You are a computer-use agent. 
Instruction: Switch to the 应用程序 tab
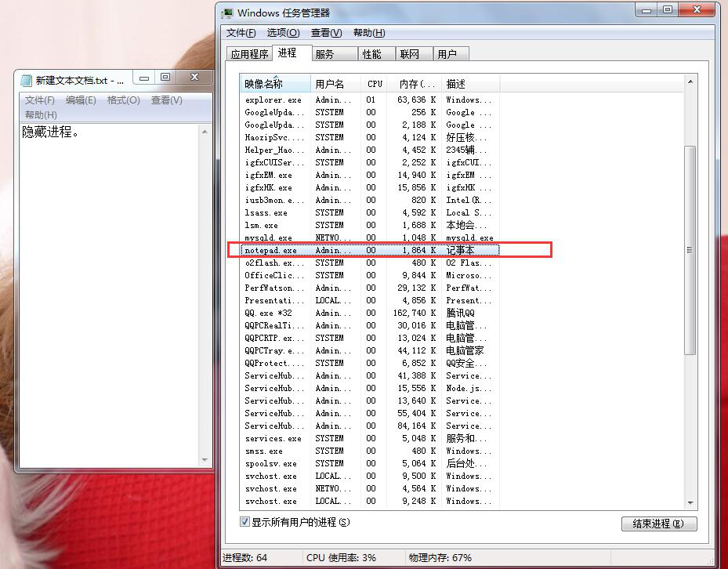tap(251, 54)
